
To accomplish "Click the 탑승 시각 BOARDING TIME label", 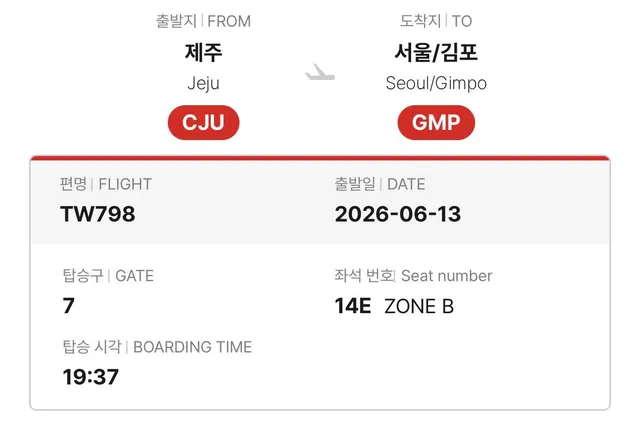I will pyautogui.click(x=157, y=347).
